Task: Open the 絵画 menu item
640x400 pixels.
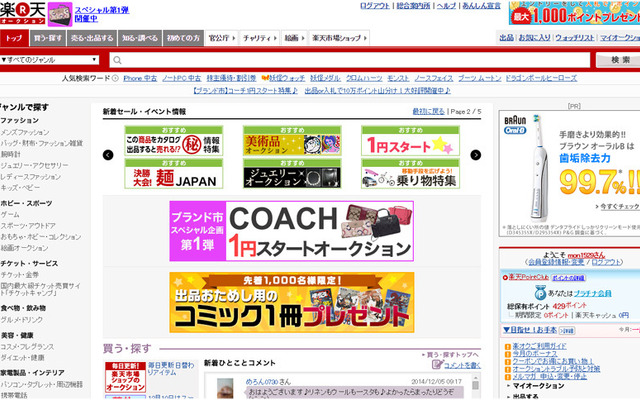Action: 294,38
